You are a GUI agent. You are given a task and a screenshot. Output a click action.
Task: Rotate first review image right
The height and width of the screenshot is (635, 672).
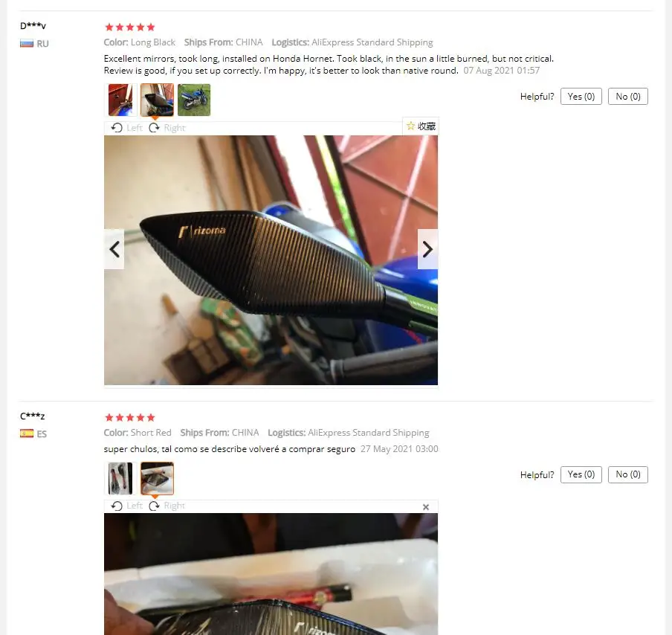[167, 128]
